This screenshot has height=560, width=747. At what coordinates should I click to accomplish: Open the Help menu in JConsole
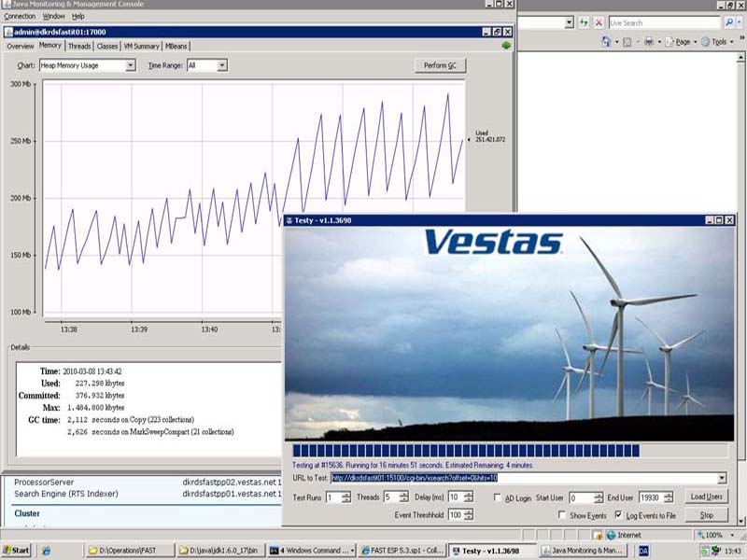coord(78,16)
